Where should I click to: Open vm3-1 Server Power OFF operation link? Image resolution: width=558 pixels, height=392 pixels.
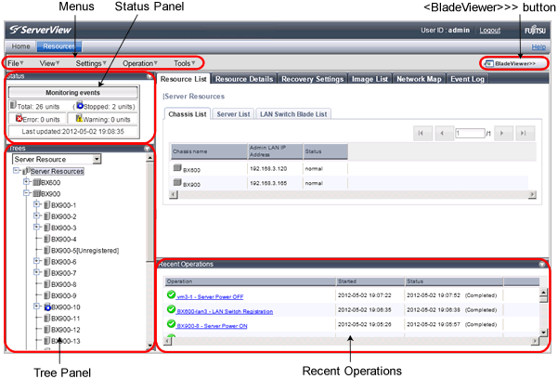click(x=210, y=296)
